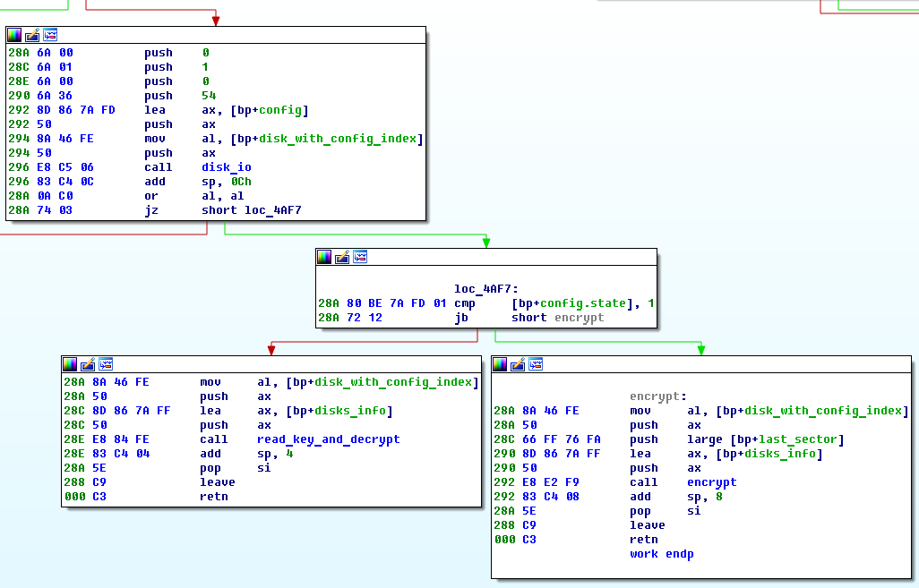
Task: Click opcode bytes '66 FF 76 FA'
Action: [561, 439]
